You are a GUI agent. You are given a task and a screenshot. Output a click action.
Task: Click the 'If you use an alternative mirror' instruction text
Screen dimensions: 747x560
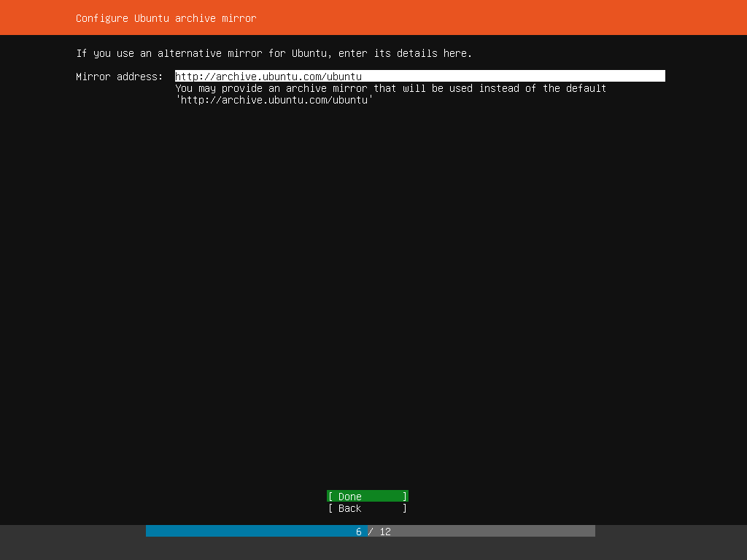(274, 53)
